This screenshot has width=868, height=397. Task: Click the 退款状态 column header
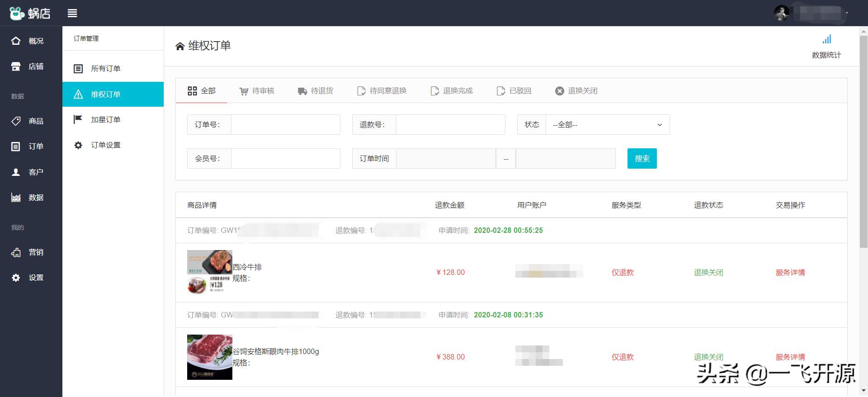(x=708, y=205)
